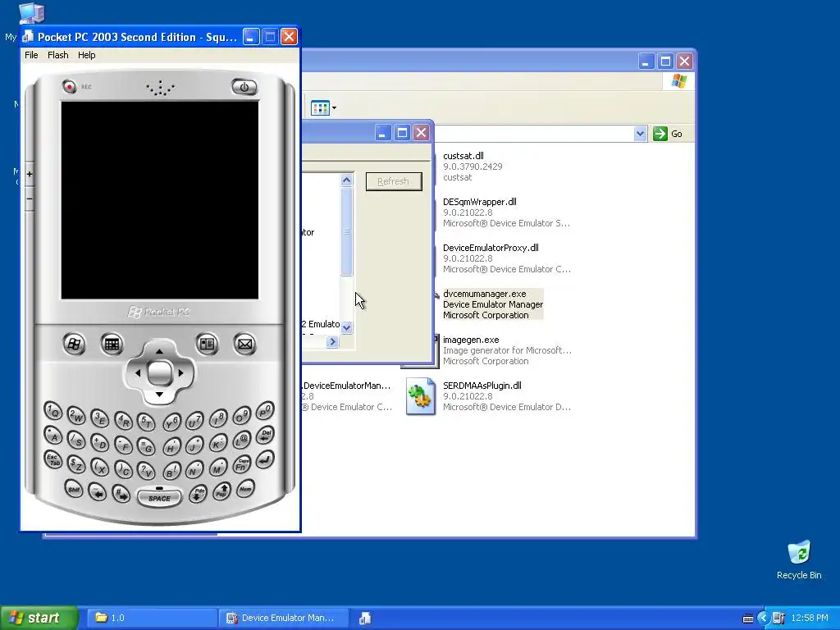
Task: Tap the D-pad left arrow
Action: point(137,373)
